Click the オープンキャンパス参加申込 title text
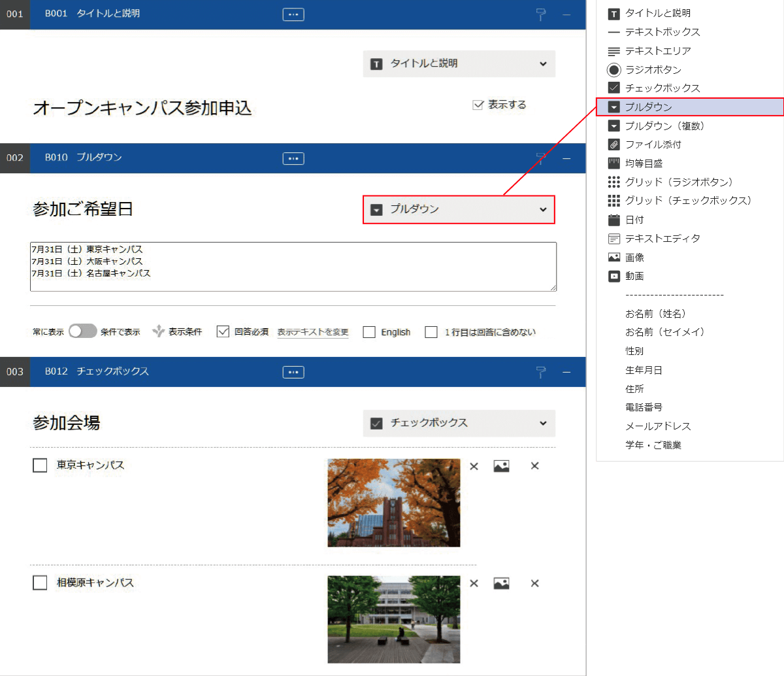 pyautogui.click(x=142, y=108)
